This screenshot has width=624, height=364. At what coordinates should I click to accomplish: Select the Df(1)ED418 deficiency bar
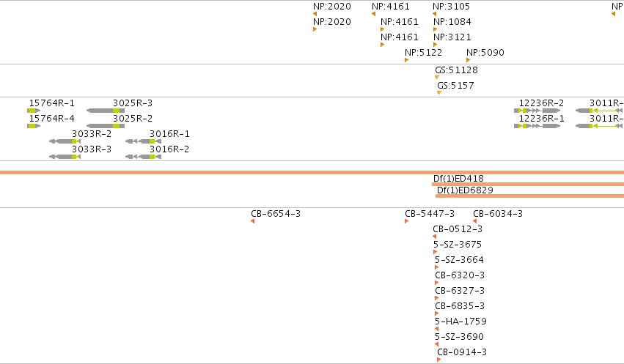tap(528, 184)
